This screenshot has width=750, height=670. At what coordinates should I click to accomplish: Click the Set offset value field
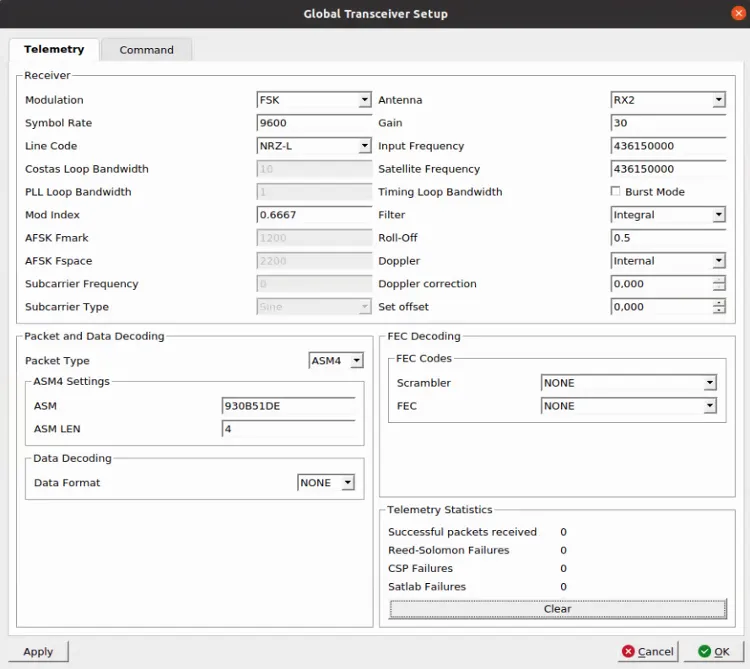(662, 307)
